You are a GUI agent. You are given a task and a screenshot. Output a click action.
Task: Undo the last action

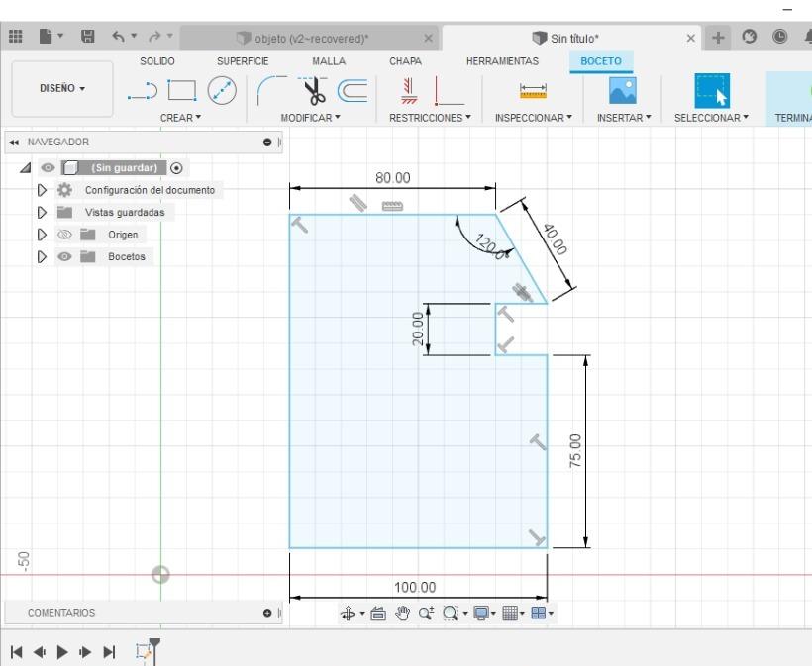(x=119, y=37)
